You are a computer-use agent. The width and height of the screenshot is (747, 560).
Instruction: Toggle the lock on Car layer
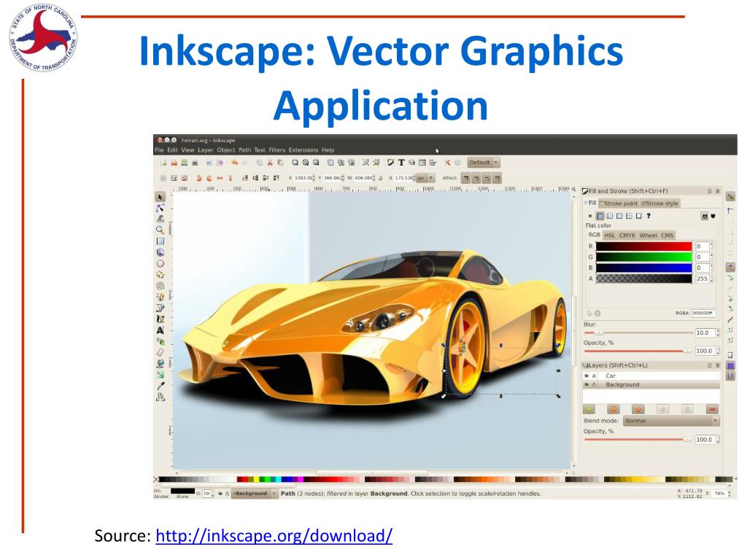594,376
